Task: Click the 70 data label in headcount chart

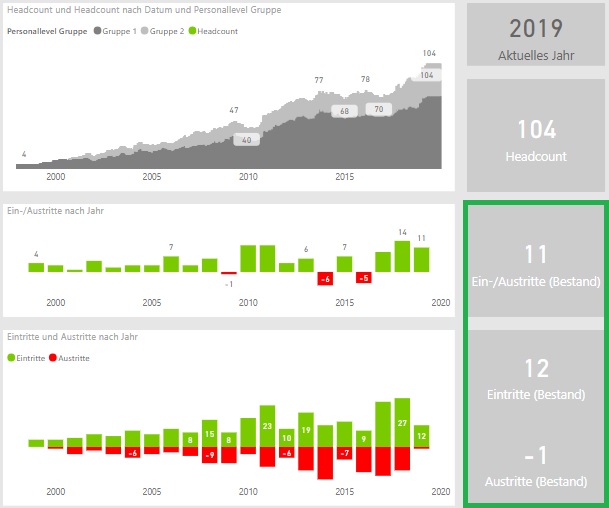Action: pyautogui.click(x=378, y=109)
